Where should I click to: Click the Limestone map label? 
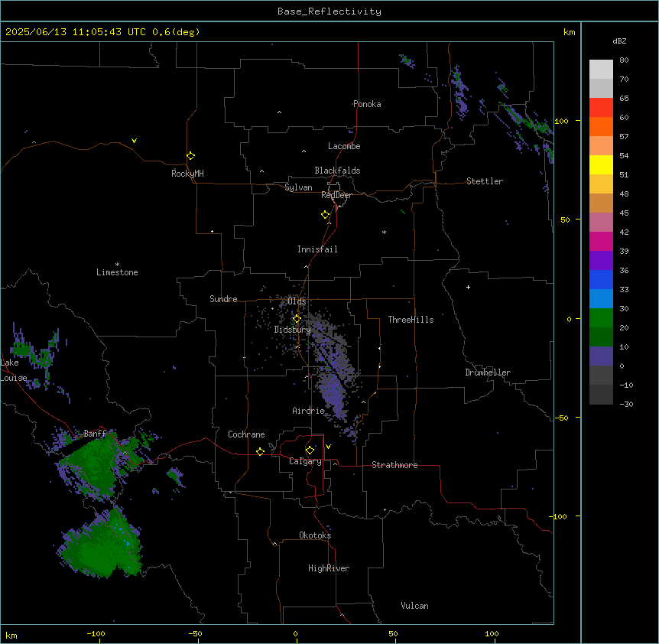tap(117, 272)
